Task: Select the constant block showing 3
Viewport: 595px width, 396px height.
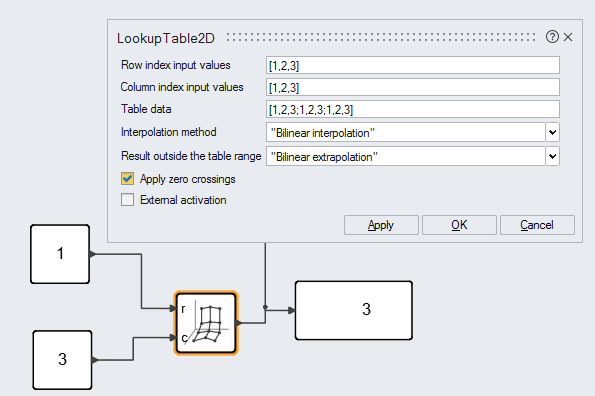Action: point(62,360)
